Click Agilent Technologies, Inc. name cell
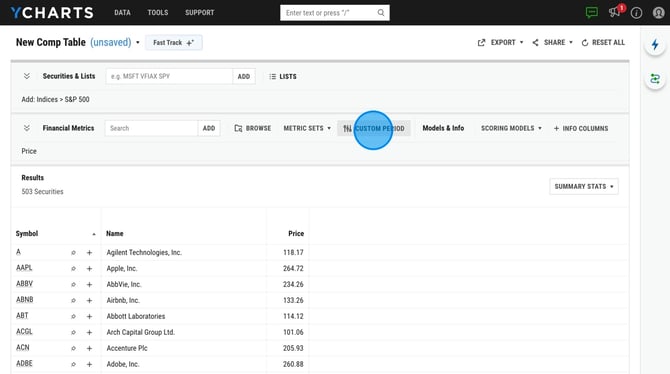Viewport: 670px width, 374px height. [144, 253]
